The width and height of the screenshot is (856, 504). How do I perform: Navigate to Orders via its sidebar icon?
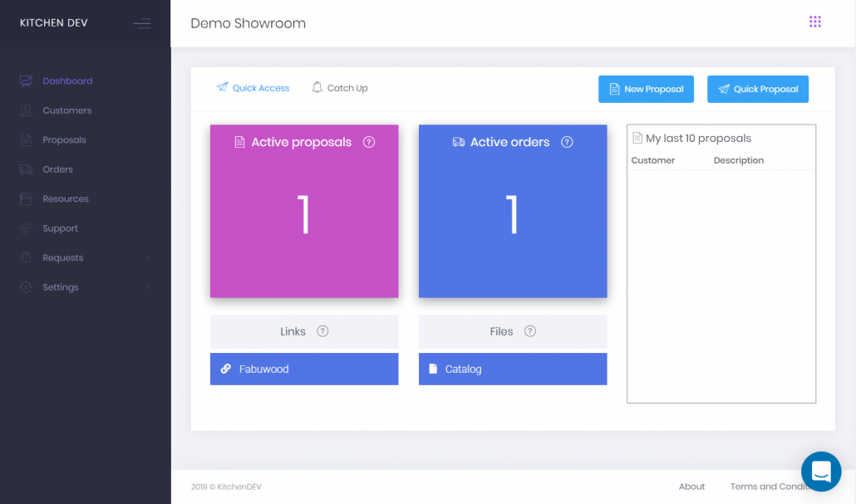tap(24, 169)
